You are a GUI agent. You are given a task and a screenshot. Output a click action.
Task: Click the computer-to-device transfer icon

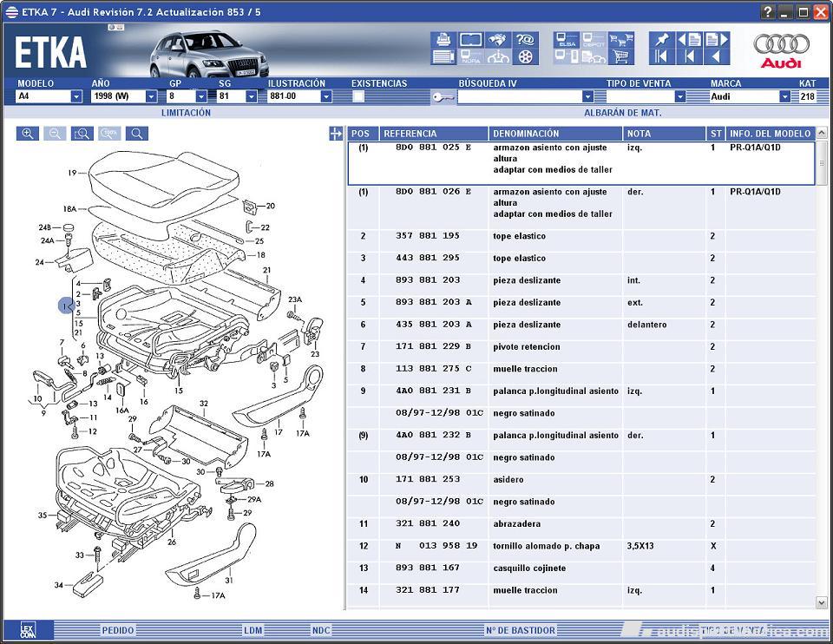pyautogui.click(x=567, y=57)
